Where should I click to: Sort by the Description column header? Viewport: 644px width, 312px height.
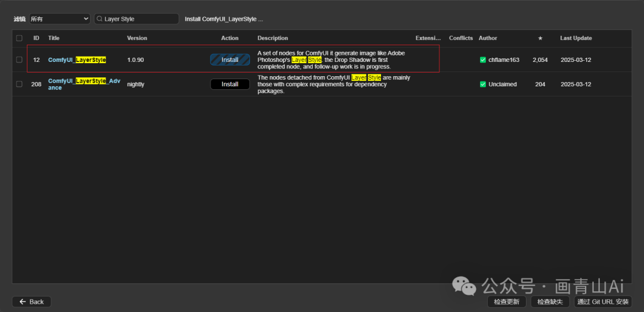pyautogui.click(x=273, y=38)
